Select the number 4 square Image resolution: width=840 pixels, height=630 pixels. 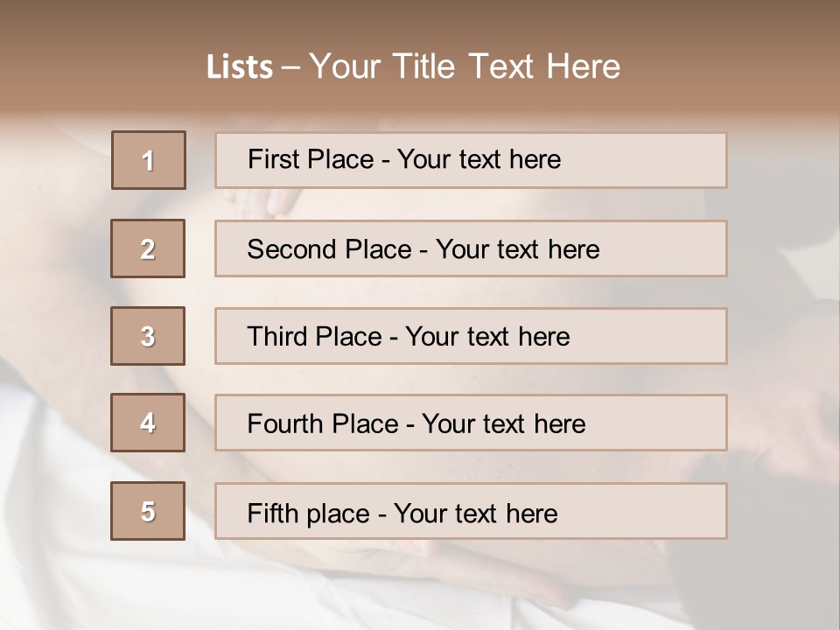click(148, 423)
